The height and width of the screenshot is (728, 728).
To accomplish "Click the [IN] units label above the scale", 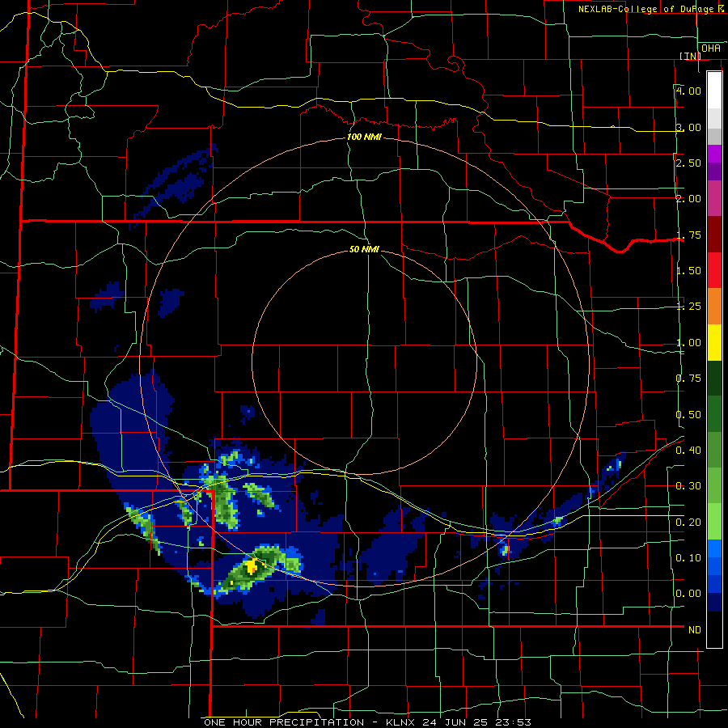I will coord(689,56).
